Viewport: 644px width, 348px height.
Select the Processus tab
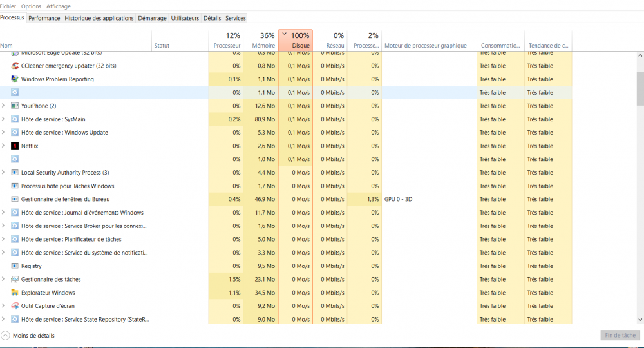(x=12, y=17)
